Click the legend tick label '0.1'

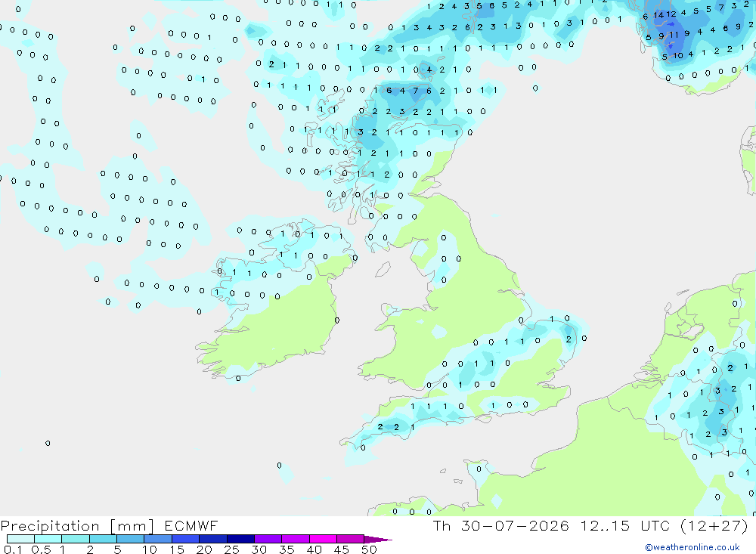[13, 549]
